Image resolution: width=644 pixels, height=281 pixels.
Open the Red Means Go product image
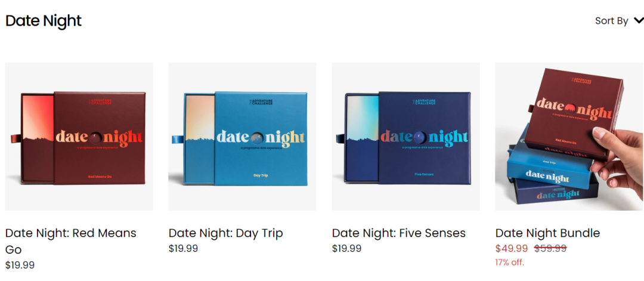coord(79,137)
